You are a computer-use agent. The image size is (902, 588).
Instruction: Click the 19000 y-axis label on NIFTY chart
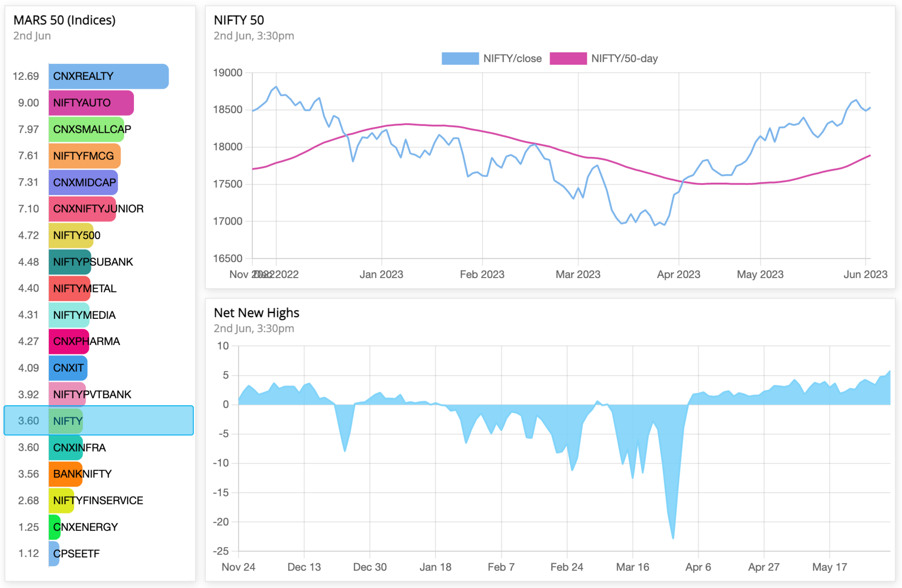coord(228,73)
